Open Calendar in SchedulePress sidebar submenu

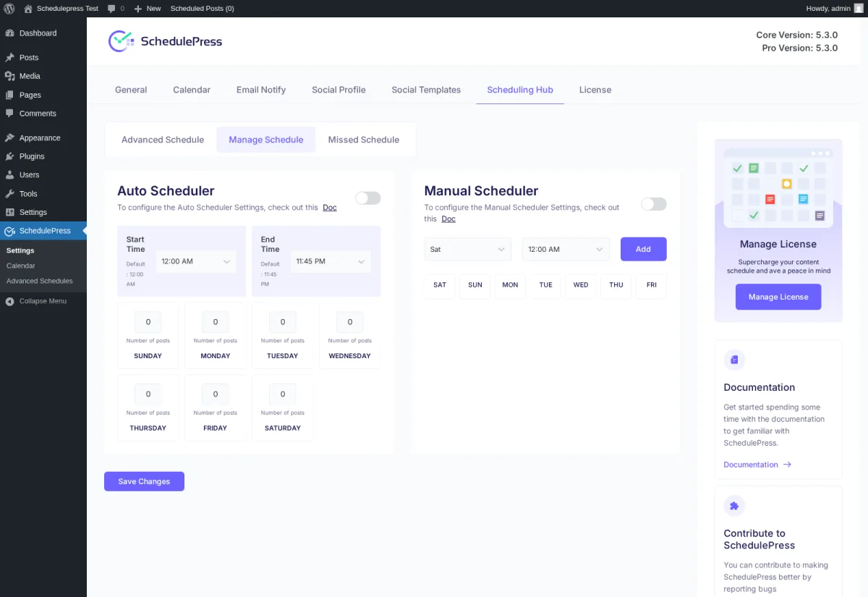[x=21, y=266]
